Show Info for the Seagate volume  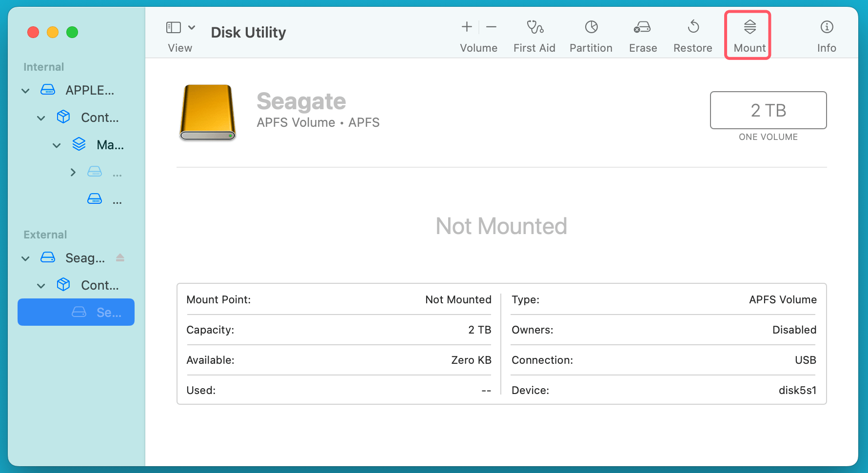tap(826, 34)
